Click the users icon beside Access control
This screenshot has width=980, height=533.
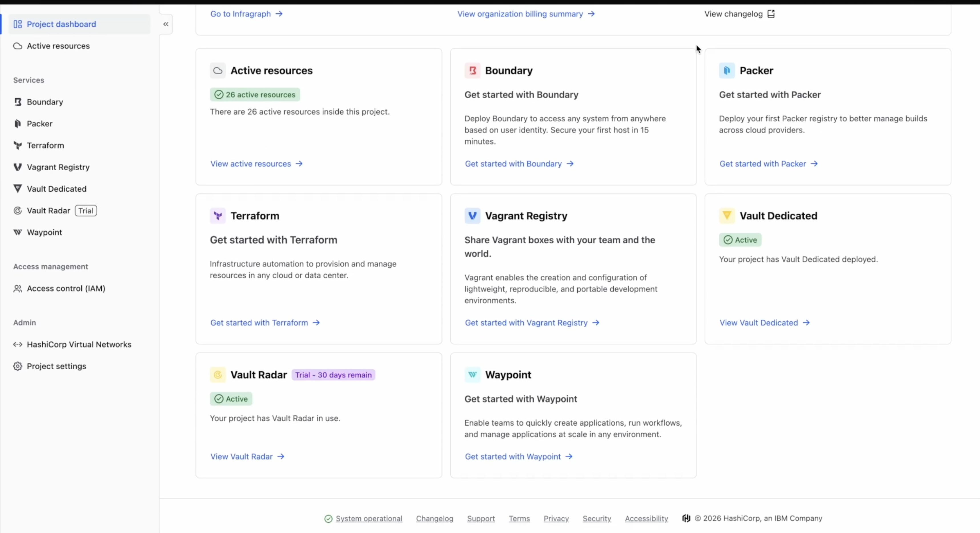[17, 288]
